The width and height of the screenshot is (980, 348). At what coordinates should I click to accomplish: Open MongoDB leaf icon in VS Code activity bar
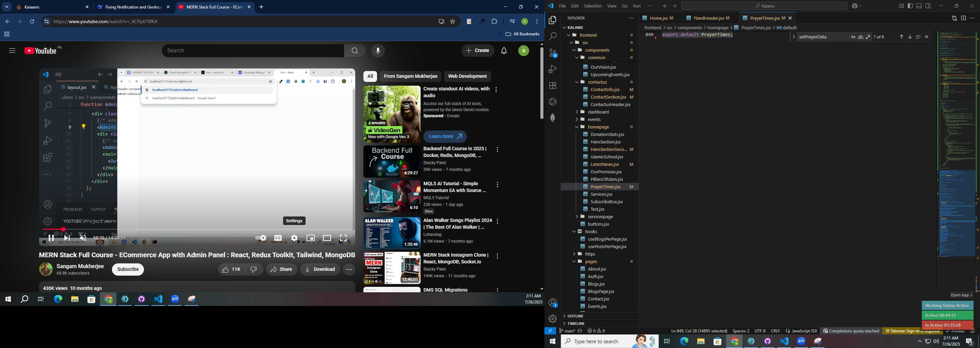552,118
